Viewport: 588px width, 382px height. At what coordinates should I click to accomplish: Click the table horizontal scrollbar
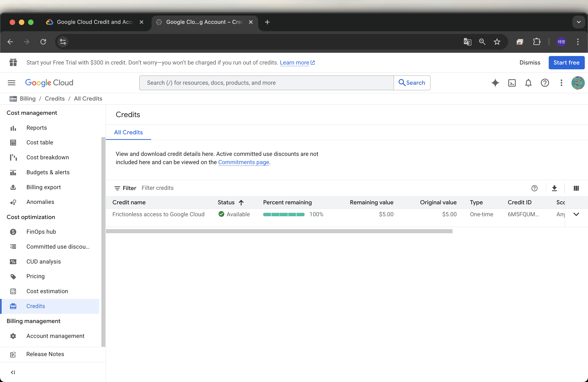(279, 231)
